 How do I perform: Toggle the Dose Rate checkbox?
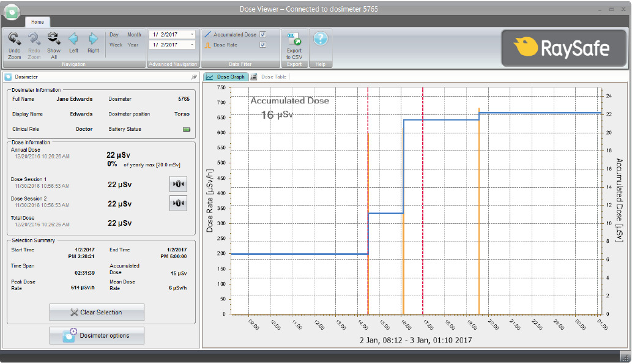[x=263, y=45]
